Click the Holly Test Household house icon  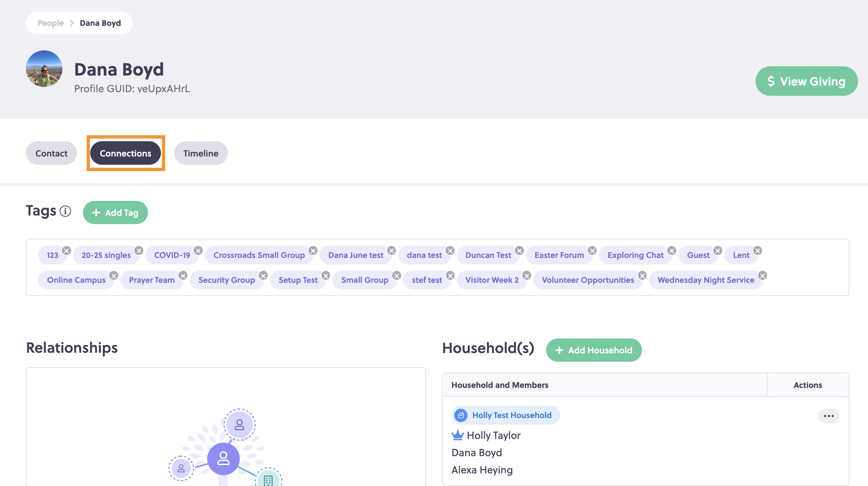point(461,415)
